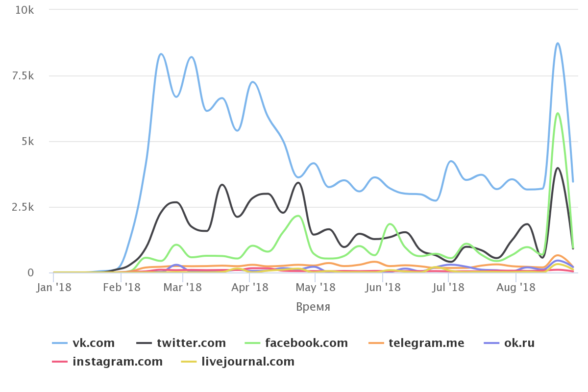Click the dark twitter.com legend line marker

pos(144,343)
